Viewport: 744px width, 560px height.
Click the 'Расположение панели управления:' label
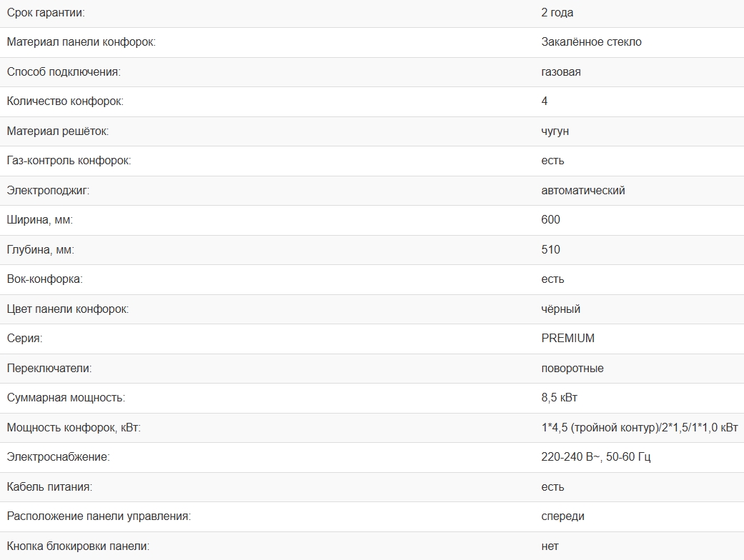coord(99,516)
